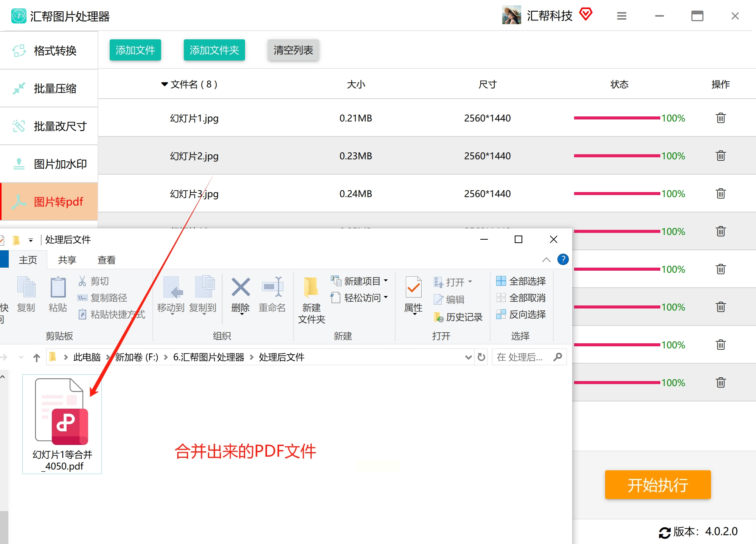Screen dimensions: 756x544
Task: Click the red delete X in ribbon
Action: pyautogui.click(x=241, y=288)
